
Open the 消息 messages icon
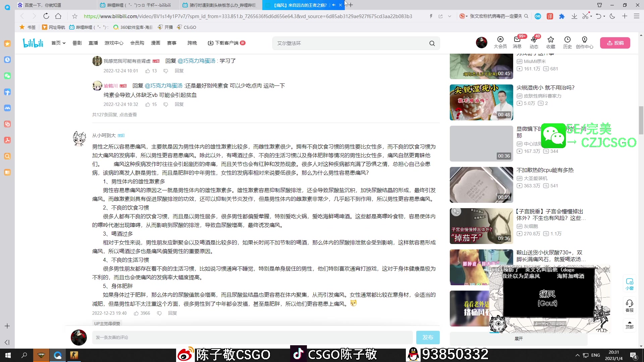517,43
